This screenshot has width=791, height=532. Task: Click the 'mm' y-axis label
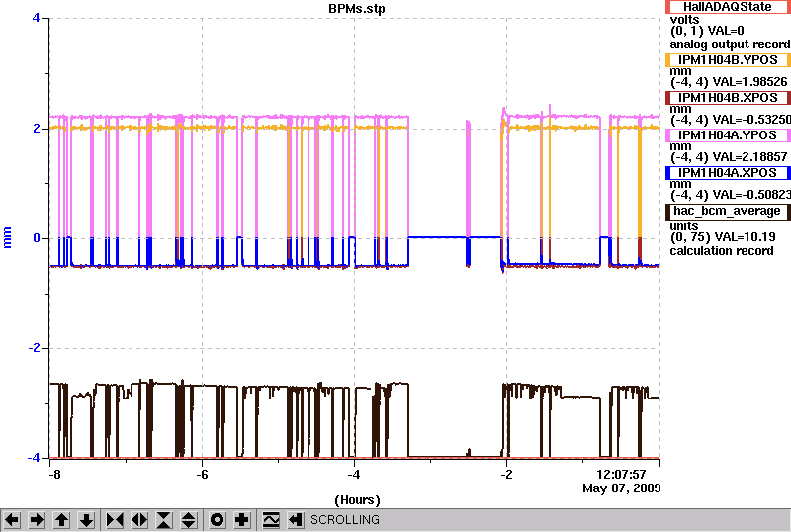click(x=7, y=237)
